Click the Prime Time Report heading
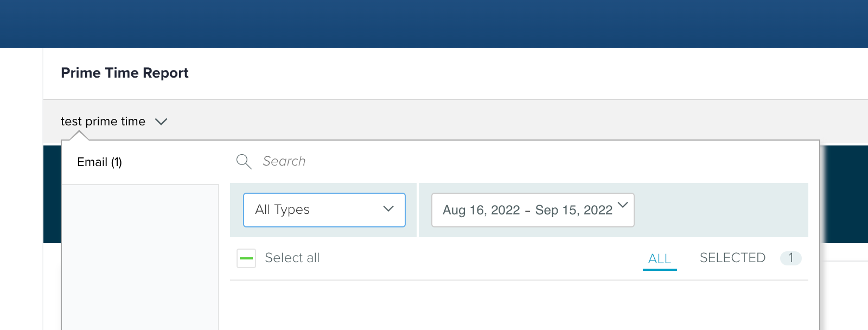This screenshot has width=868, height=330. (125, 73)
